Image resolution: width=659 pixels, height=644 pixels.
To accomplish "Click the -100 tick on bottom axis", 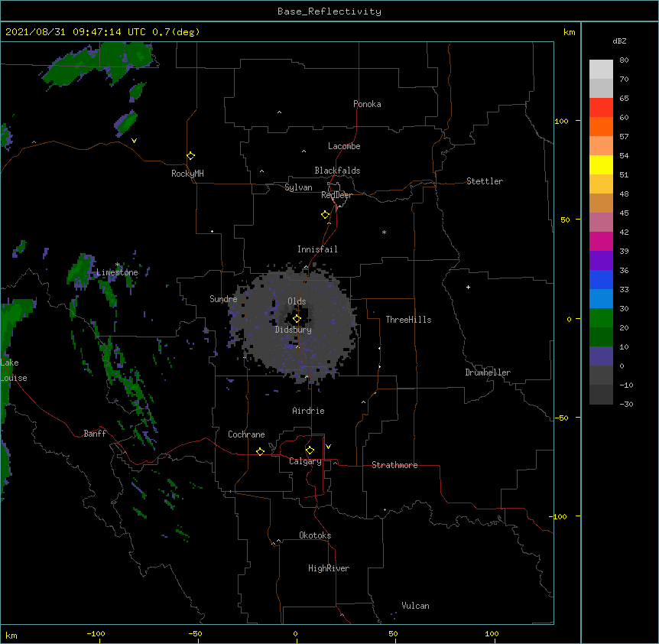I will click(x=96, y=633).
